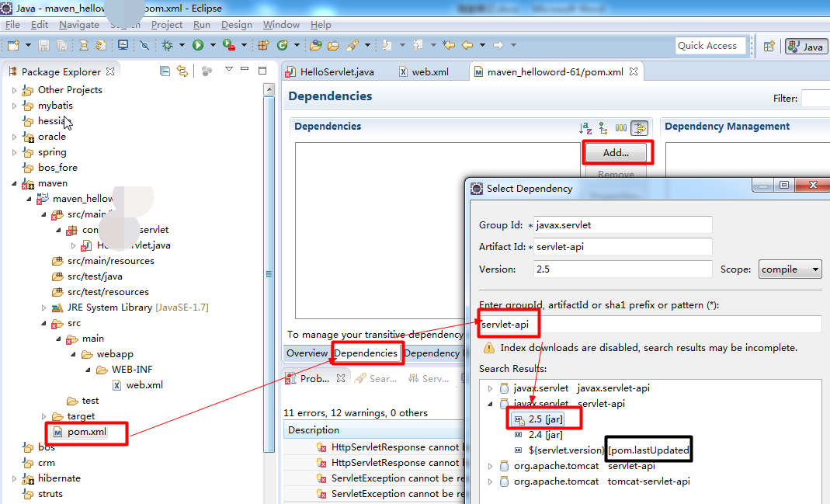
Task: Minimize the Package Explorer view
Action: point(245,69)
